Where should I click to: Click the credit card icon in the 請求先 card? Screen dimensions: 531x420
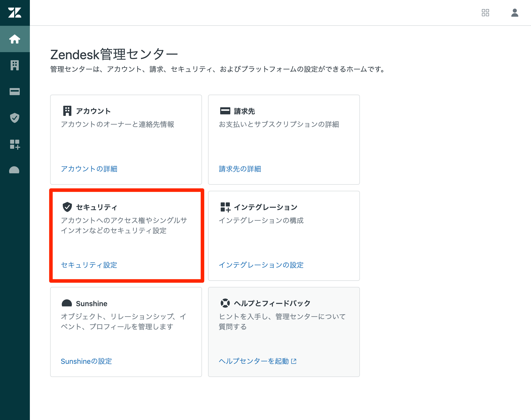(225, 111)
